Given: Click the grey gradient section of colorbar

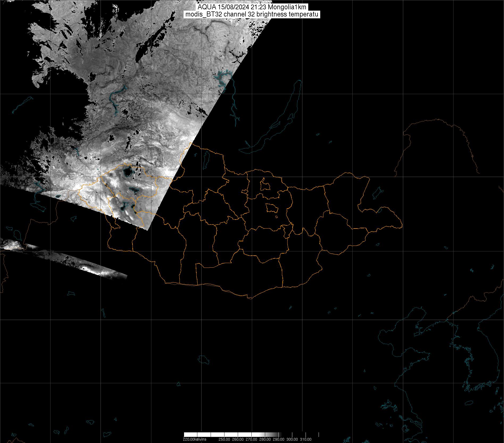Looking at the screenshot, I should click(271, 435).
